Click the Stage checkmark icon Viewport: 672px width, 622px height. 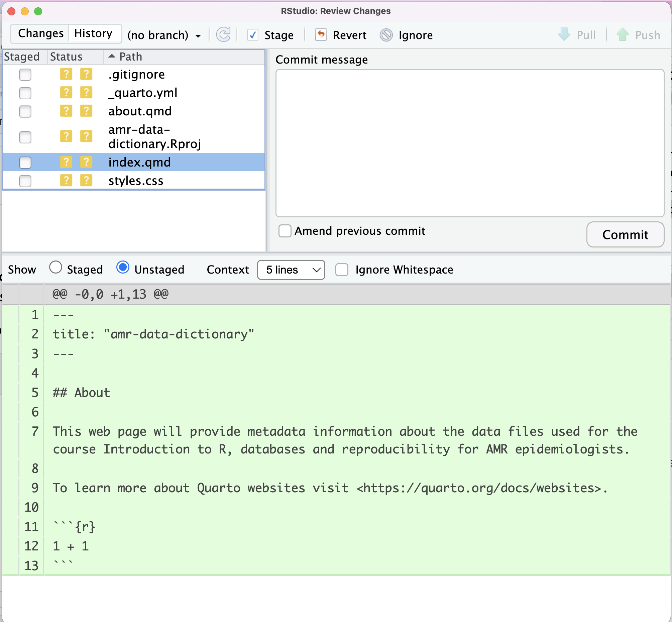[252, 35]
